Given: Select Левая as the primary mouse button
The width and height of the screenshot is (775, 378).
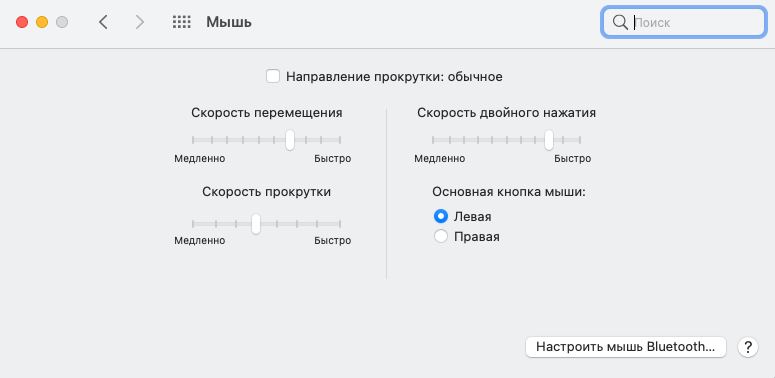Looking at the screenshot, I should pos(440,216).
